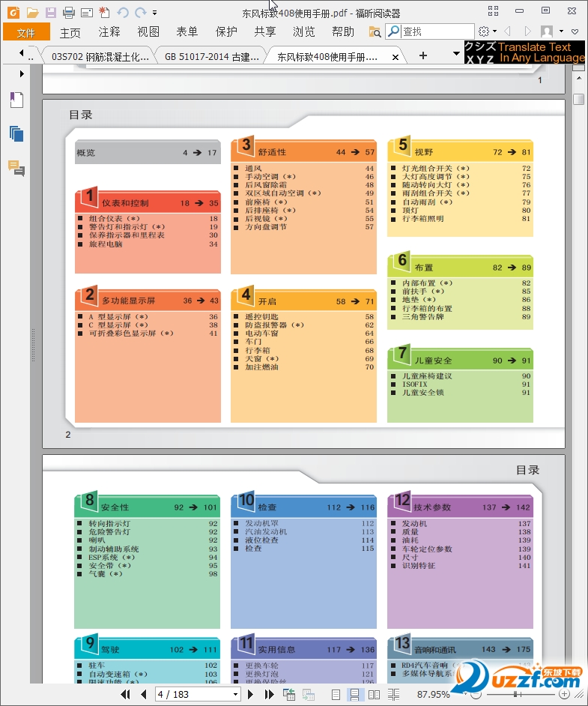Collapse the ribbon with the chevron icon
Screen dimensions: 588x706
[x=575, y=31]
